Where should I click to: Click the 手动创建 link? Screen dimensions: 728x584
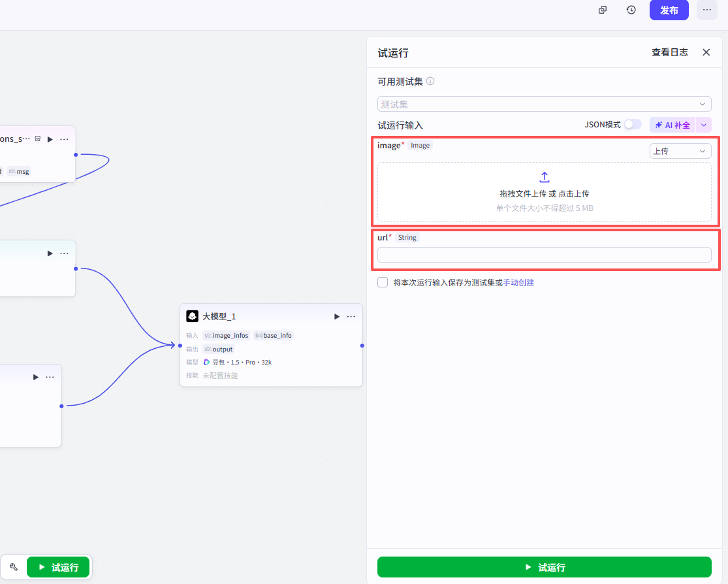[518, 283]
